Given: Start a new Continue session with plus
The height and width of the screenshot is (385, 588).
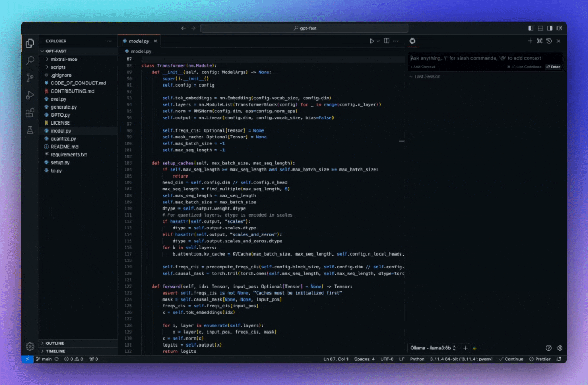Looking at the screenshot, I should click(x=530, y=41).
